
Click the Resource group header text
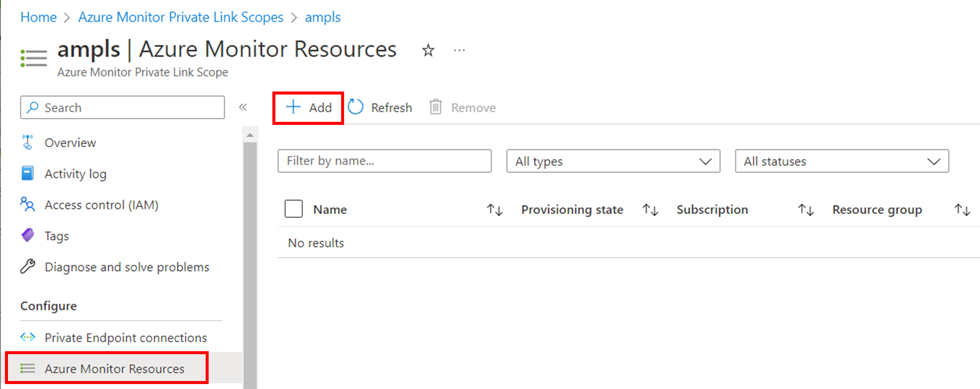(877, 209)
